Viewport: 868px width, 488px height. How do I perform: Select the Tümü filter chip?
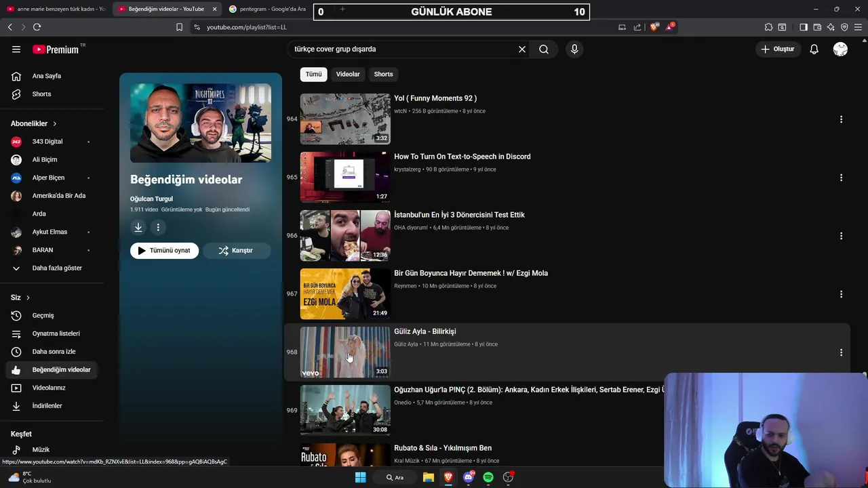pyautogui.click(x=313, y=75)
